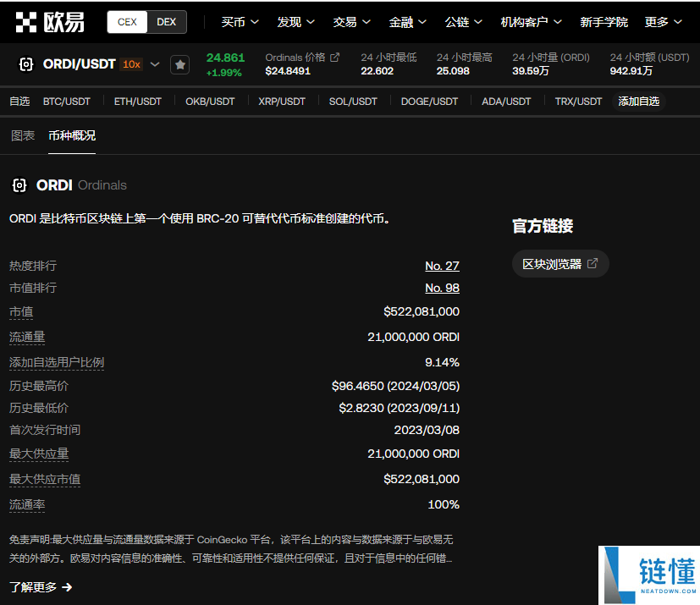The image size is (700, 605).
Task: Select ADA/USDT from watchlist bar
Action: pyautogui.click(x=506, y=102)
